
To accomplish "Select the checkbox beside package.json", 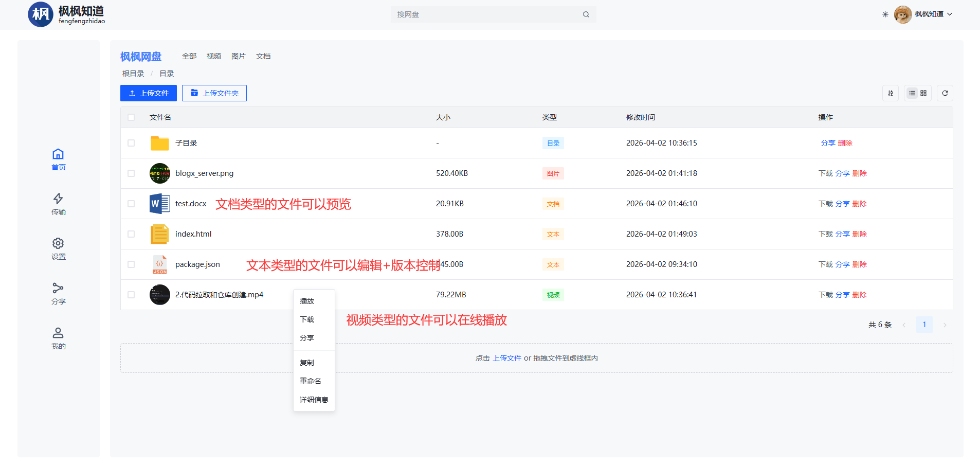I will [131, 264].
